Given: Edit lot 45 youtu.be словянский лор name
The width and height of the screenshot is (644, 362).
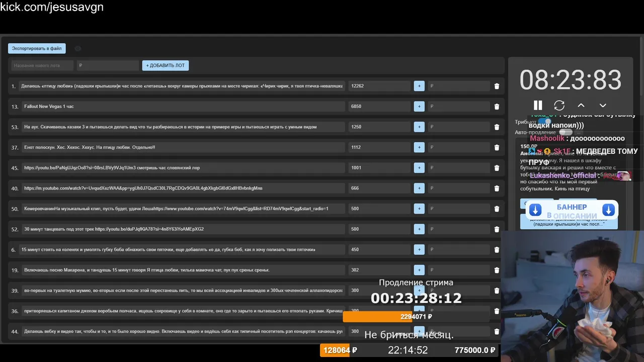Looking at the screenshot, I should pos(183,168).
